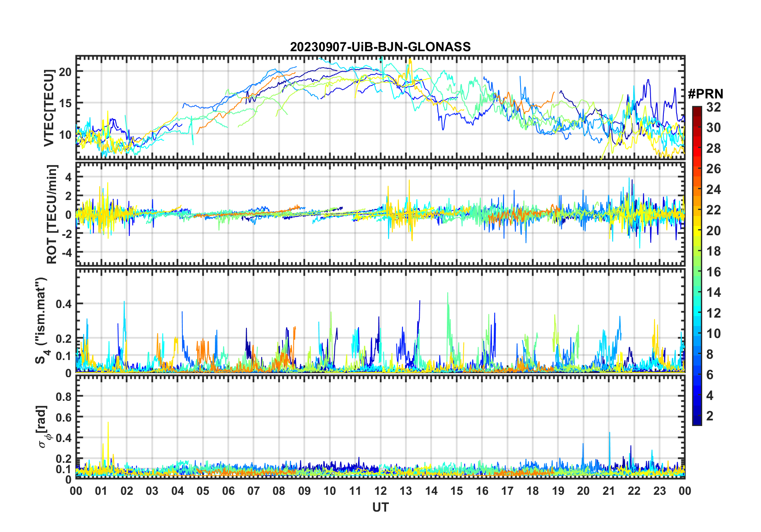This screenshot has height=532, width=761.
Task: Select ROT y-axis tick label 4
Action: pos(69,176)
